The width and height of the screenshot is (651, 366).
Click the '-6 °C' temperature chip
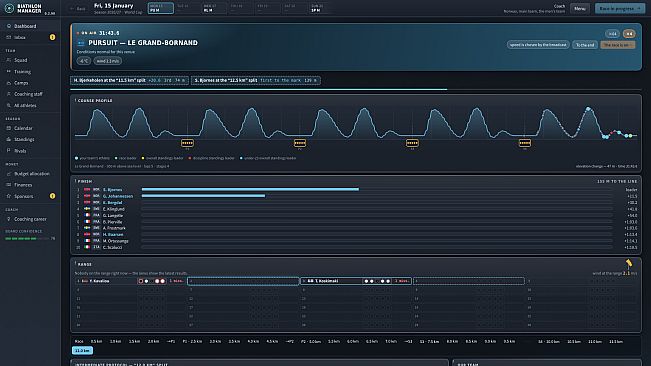[84, 61]
